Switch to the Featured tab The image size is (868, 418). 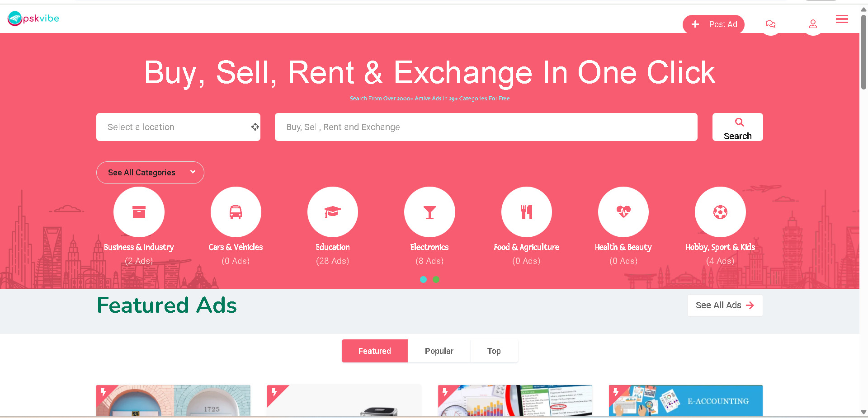coord(375,351)
